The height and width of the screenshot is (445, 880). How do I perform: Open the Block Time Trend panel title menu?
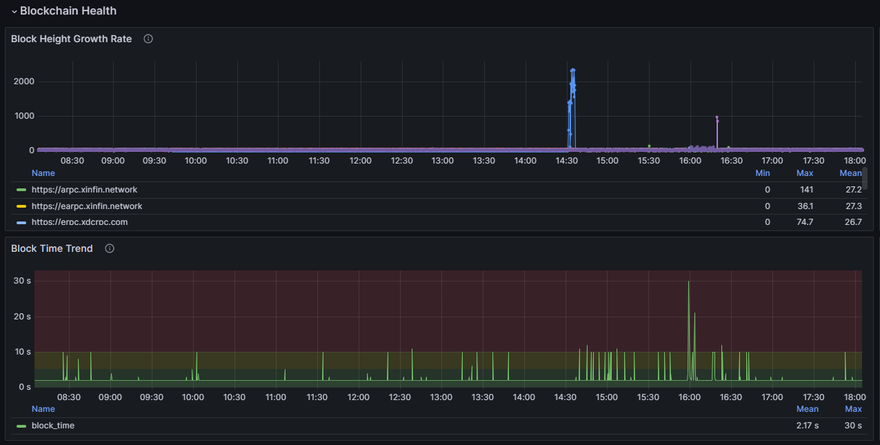click(52, 248)
